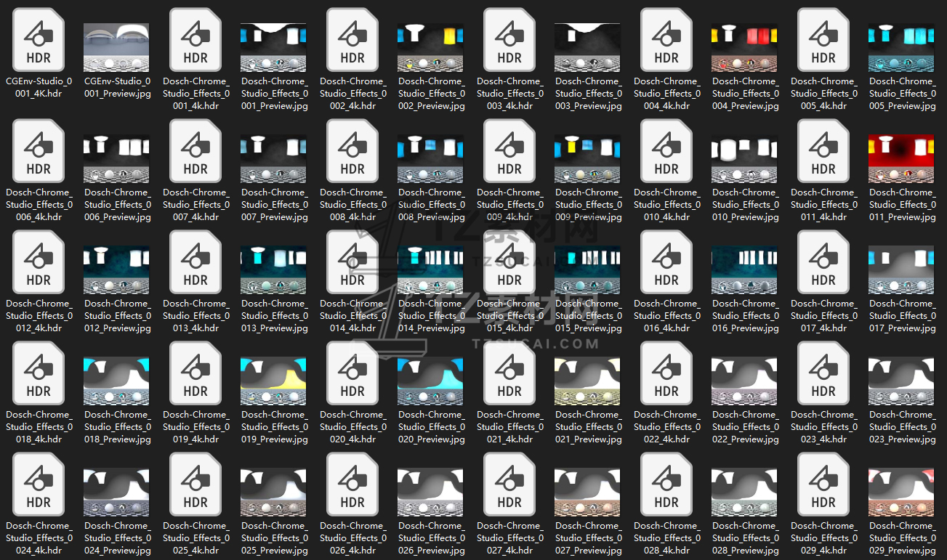Pick the yellow Dosch-Chrome_Studio_Effects_0019_Preview.jpg thumbnail
947x560 pixels.
point(274,381)
